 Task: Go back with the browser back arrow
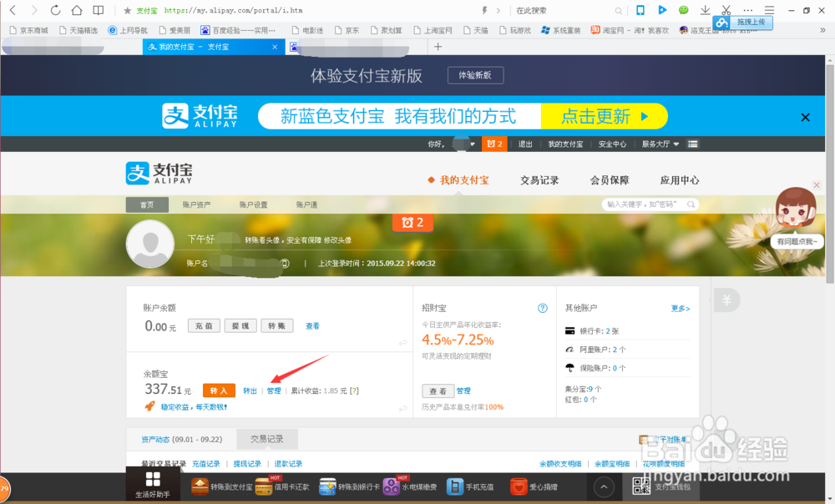coord(13,10)
